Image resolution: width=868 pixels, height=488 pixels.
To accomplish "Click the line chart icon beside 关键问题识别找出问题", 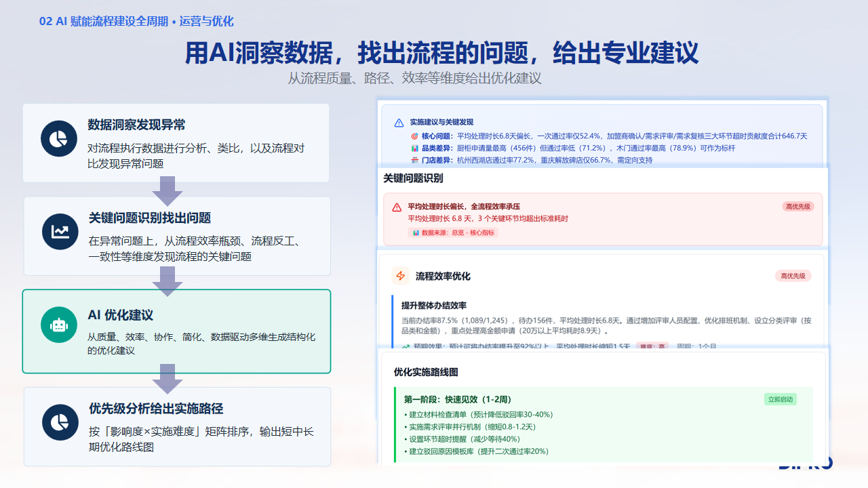I will (60, 232).
